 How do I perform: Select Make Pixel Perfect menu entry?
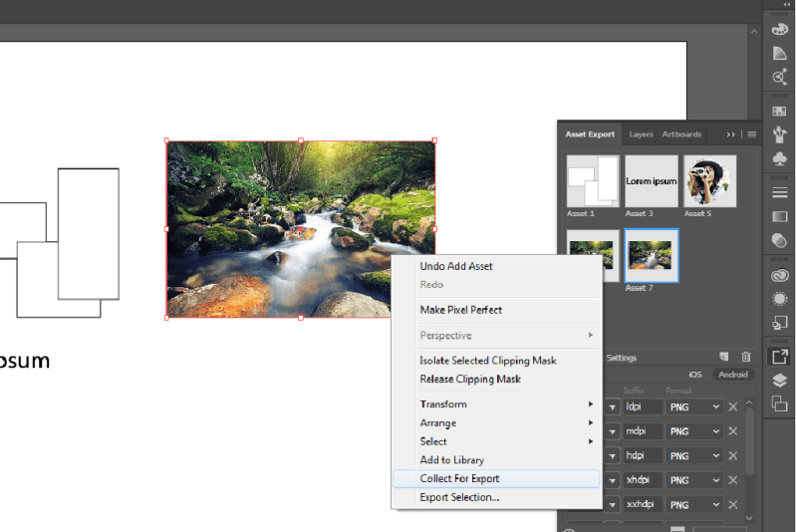pyautogui.click(x=496, y=310)
